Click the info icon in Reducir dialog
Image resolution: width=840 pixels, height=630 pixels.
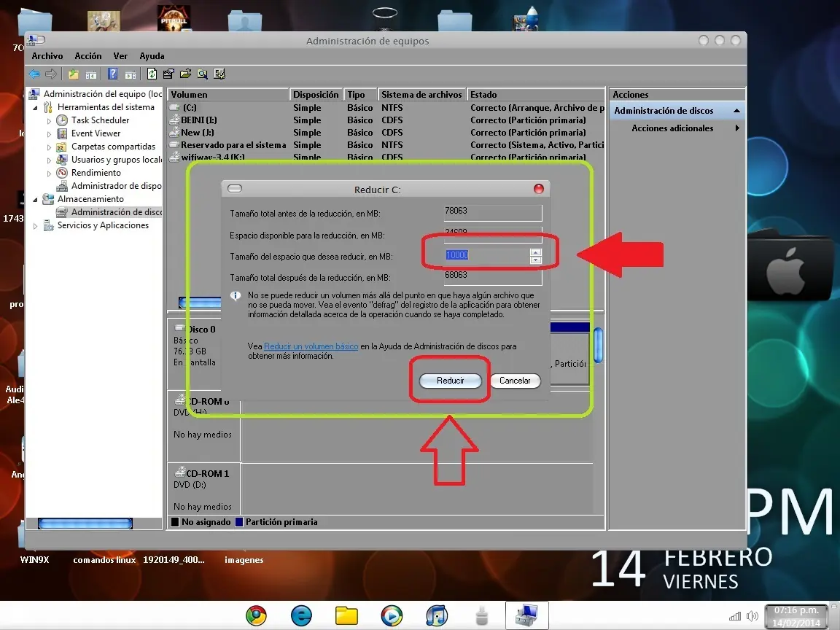236,296
